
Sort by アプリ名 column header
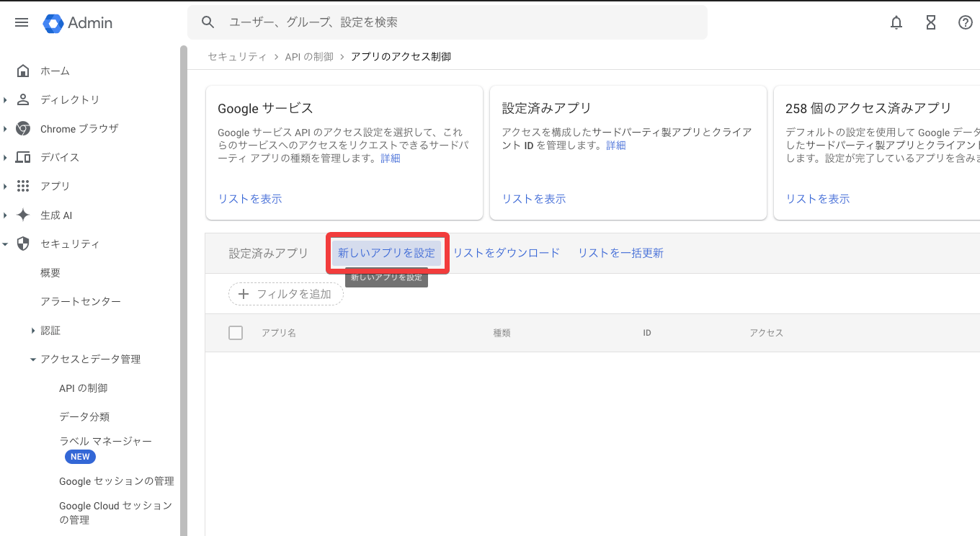279,333
